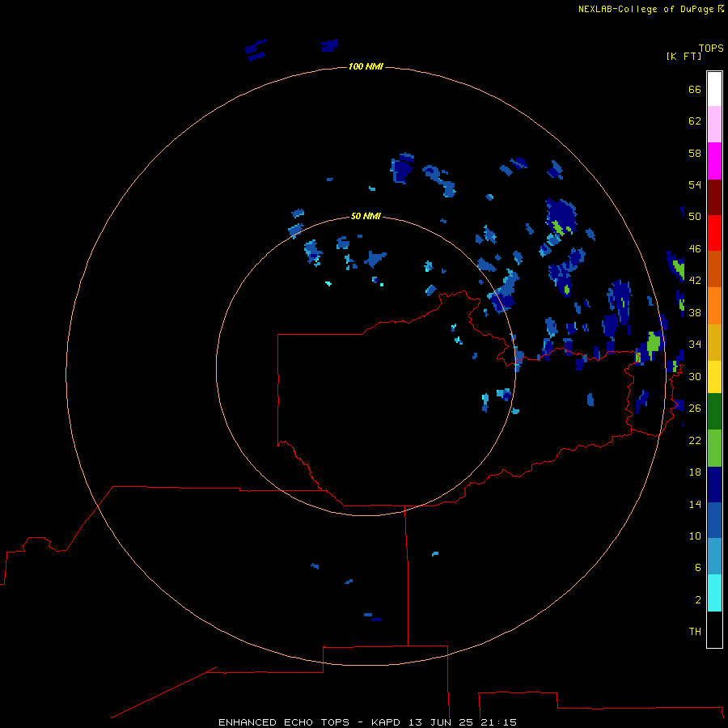Click the legend value 6
728x728 pixels.
pyautogui.click(x=698, y=567)
